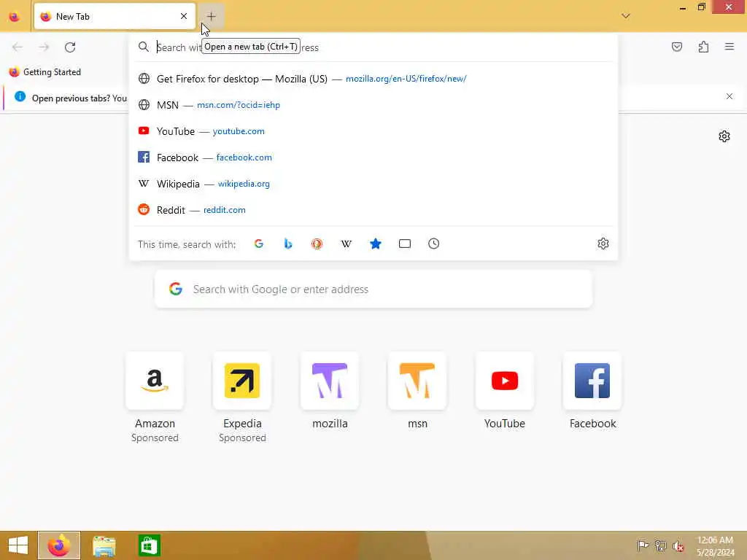Open the Windows Start button
This screenshot has width=747, height=560.
point(18,545)
